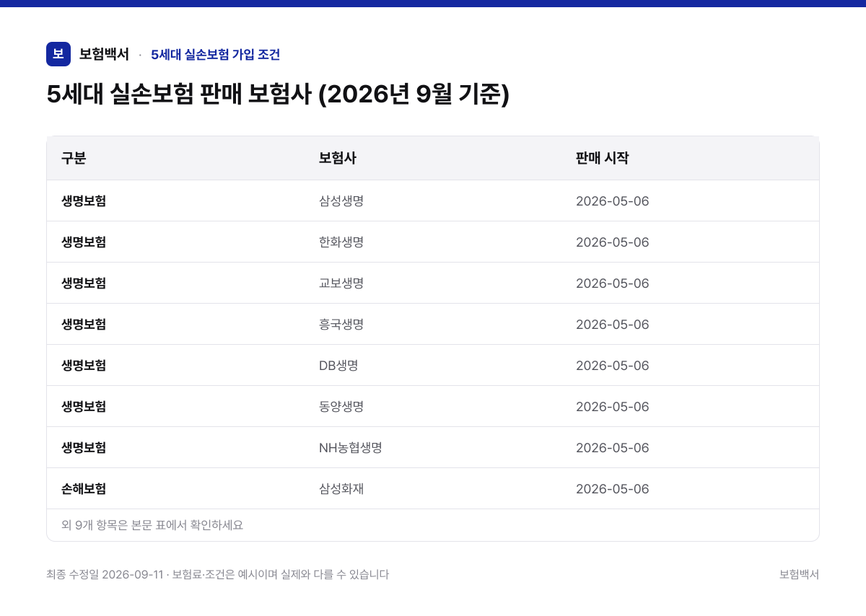Click the 2026-05-06 date for DB생명
Viewport: 866px width, 616px height.
point(613,366)
